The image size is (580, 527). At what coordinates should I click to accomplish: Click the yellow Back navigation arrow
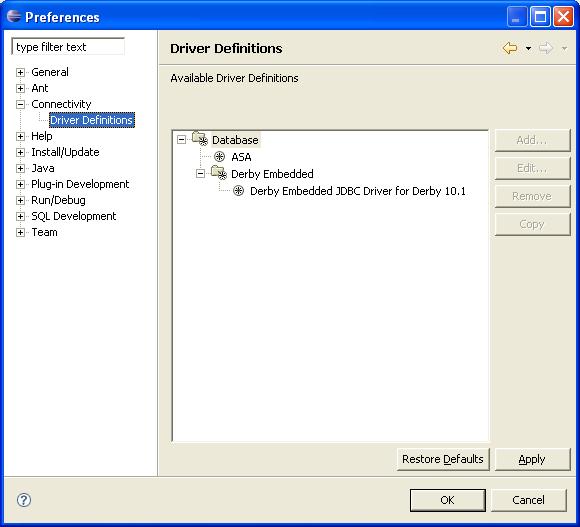[510, 48]
